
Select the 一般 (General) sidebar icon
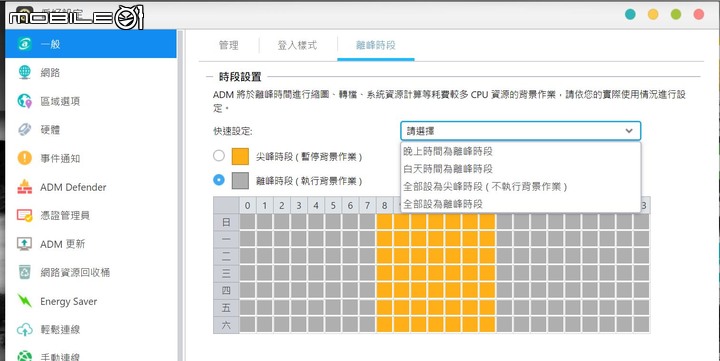point(25,44)
